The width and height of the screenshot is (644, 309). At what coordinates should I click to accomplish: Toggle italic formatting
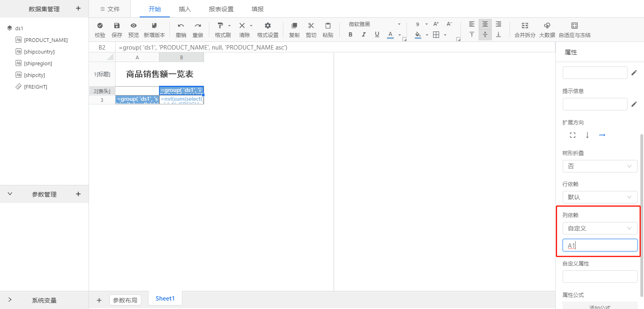pos(364,35)
